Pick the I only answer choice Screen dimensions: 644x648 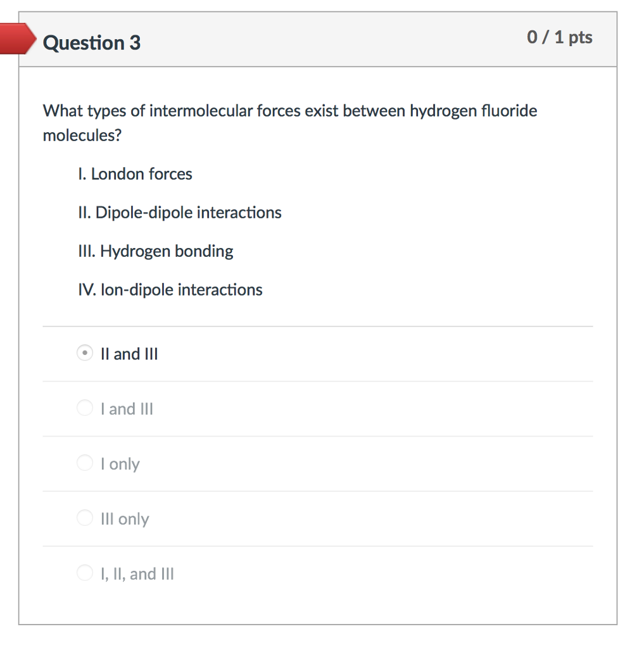[84, 463]
